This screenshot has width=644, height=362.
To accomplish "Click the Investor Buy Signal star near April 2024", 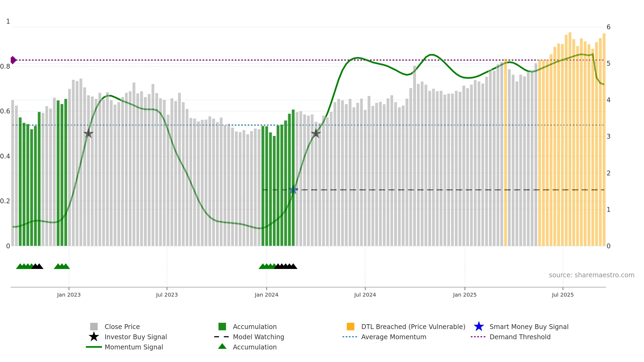I will [x=316, y=133].
